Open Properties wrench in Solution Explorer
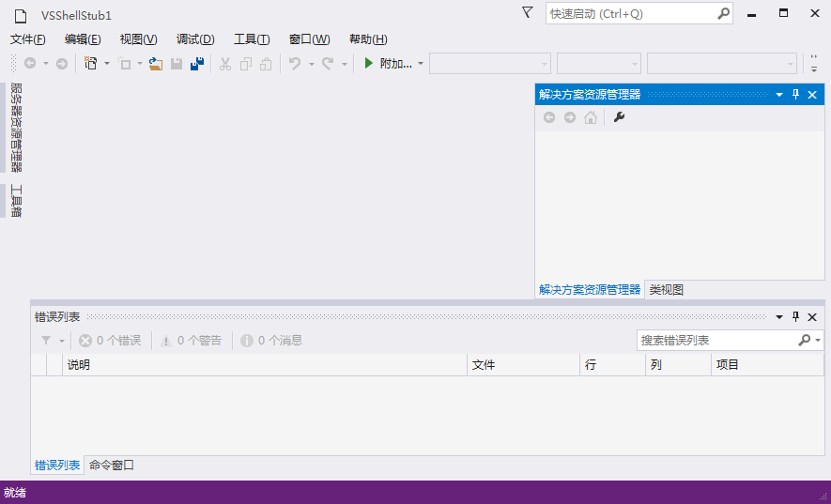 point(619,117)
